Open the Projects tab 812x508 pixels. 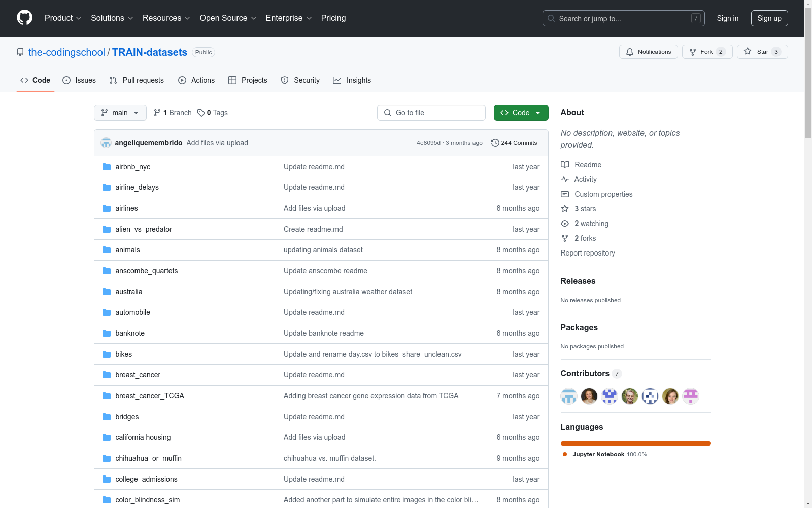coord(248,80)
